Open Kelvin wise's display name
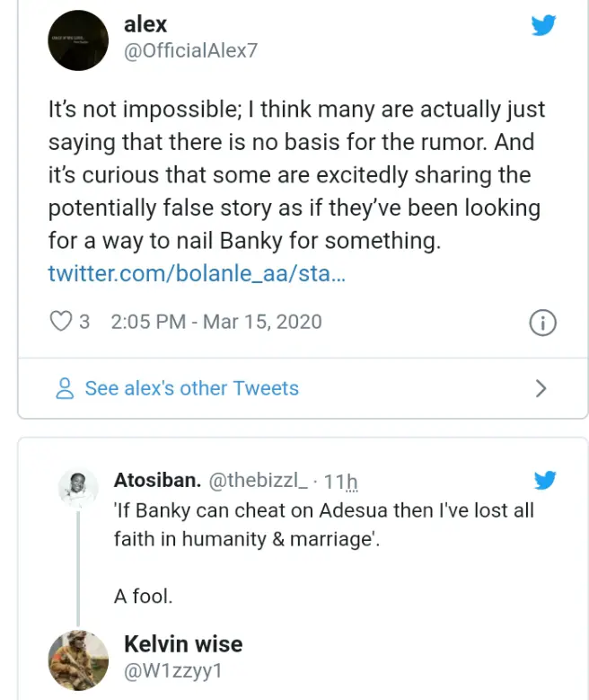Image resolution: width=589 pixels, height=700 pixels. click(183, 644)
